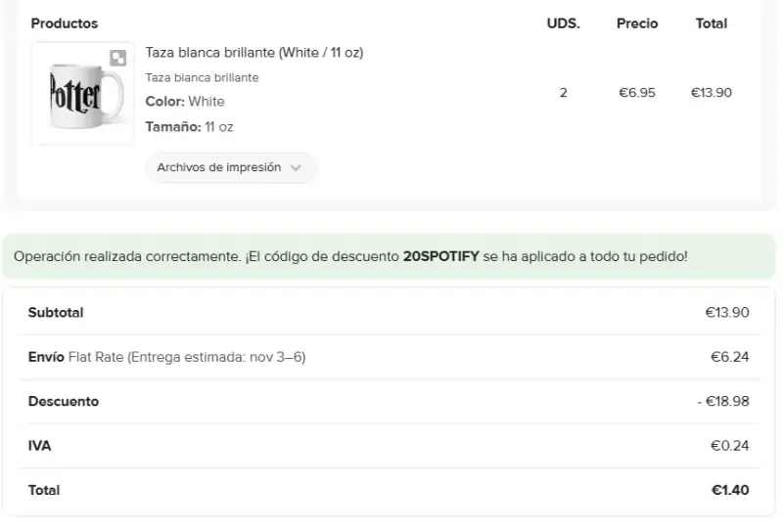Click the Envío Flat Rate shipping row
The height and width of the screenshot is (532, 783).
(390, 357)
